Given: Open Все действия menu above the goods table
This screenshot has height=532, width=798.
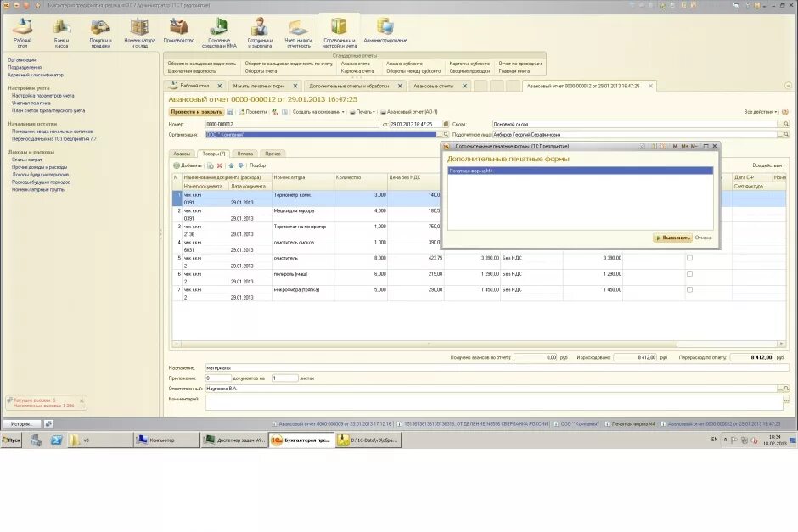Looking at the screenshot, I should [x=768, y=165].
